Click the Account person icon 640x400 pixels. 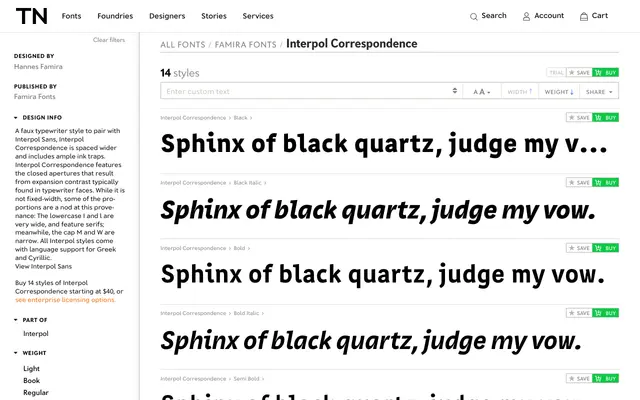pos(527,16)
